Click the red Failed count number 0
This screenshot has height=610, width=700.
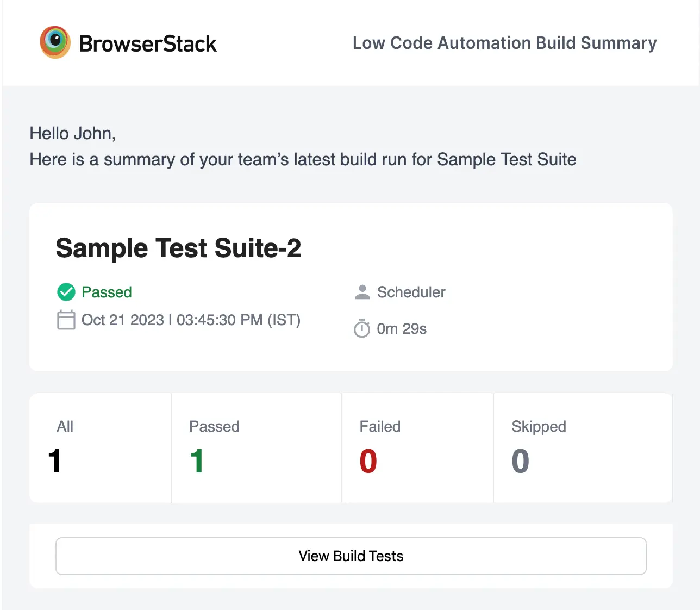pyautogui.click(x=368, y=461)
